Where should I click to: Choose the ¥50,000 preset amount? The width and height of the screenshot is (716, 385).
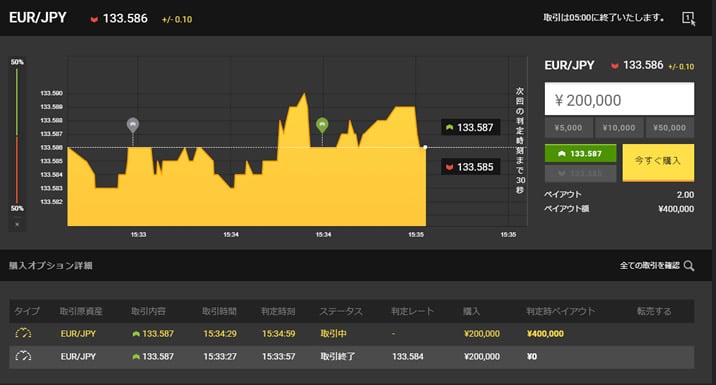coord(669,128)
